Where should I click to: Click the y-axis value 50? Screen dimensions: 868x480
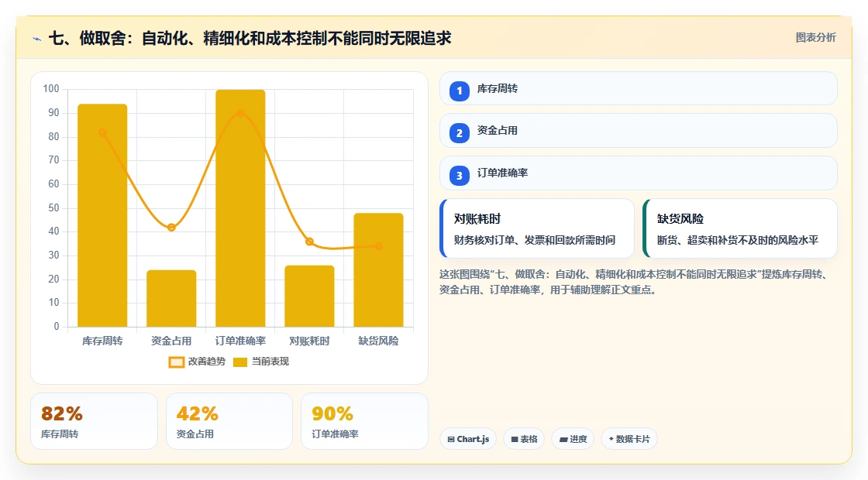(53, 208)
